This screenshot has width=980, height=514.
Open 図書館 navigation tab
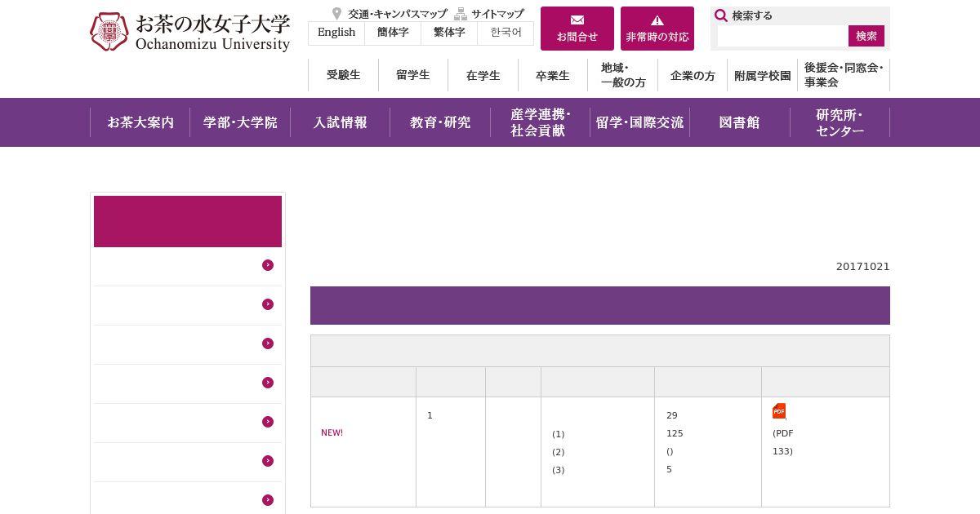coord(740,122)
